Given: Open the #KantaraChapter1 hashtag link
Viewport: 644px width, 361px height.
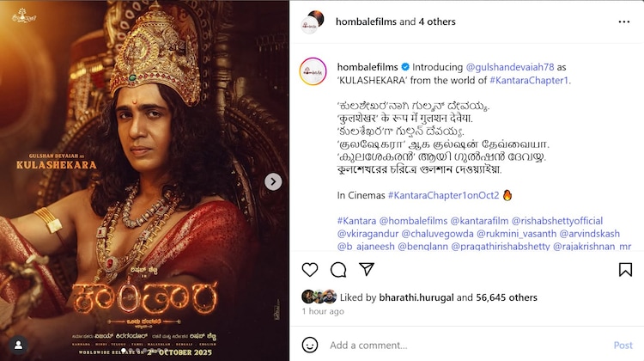Looking at the screenshot, I should coord(530,80).
